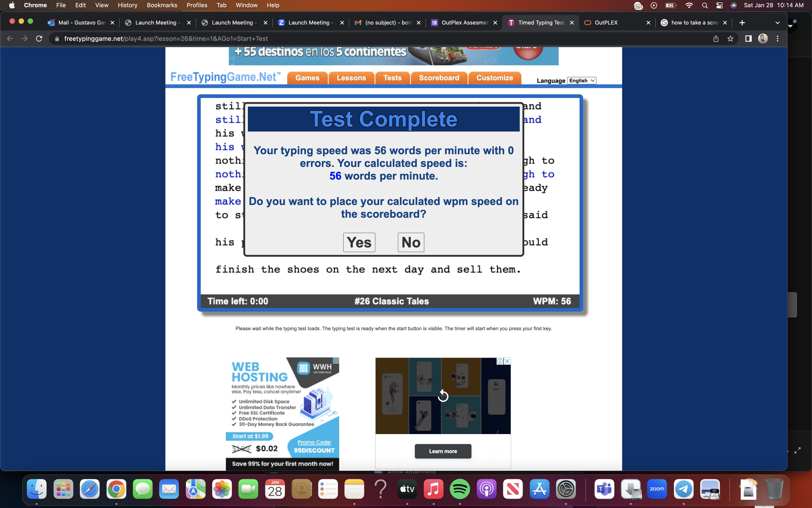Close the Timed Typing Test tab
The image size is (812, 508).
tap(572, 22)
